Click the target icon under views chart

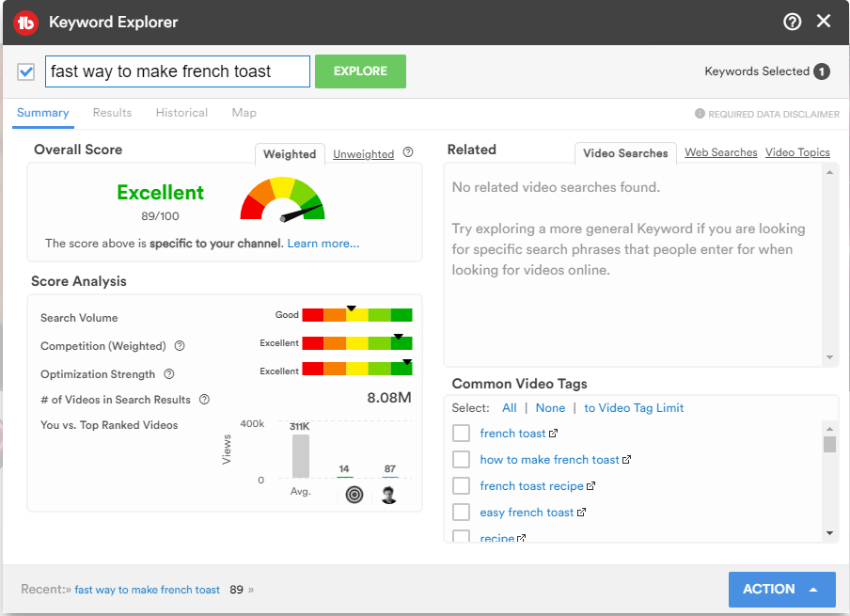(354, 495)
